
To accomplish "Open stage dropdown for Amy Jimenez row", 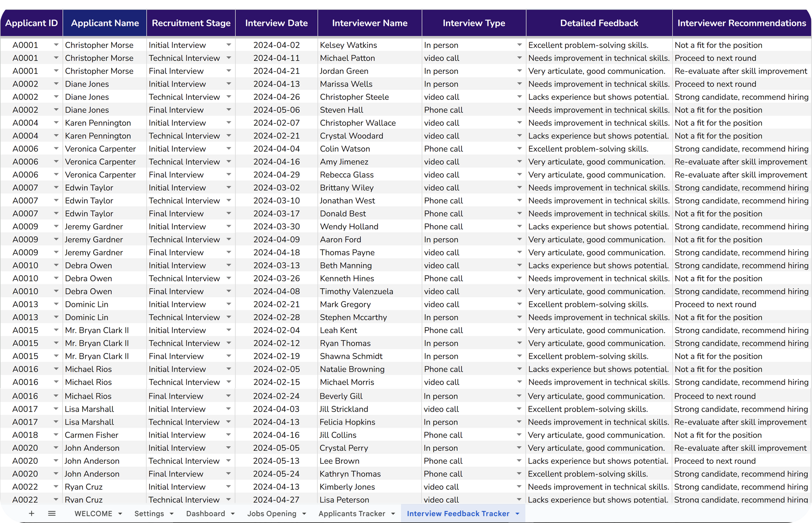I will pyautogui.click(x=229, y=161).
